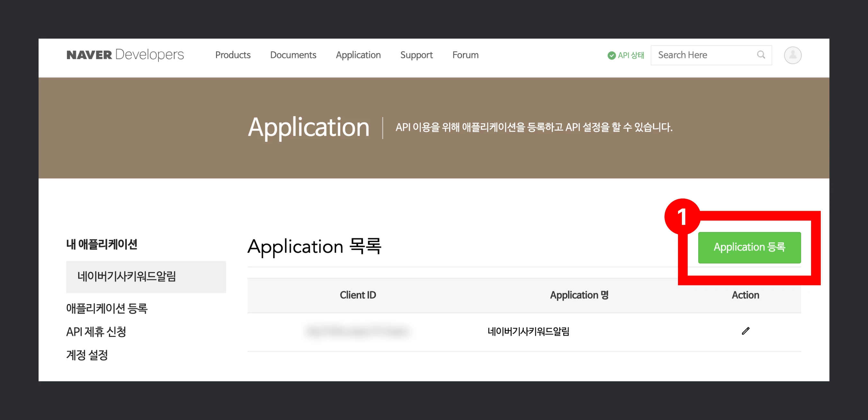868x420 pixels.
Task: Click the NAVER Developers logo
Action: click(125, 55)
